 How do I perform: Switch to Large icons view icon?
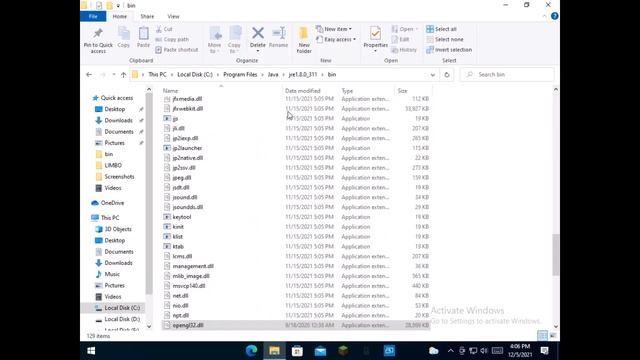[x=553, y=336]
